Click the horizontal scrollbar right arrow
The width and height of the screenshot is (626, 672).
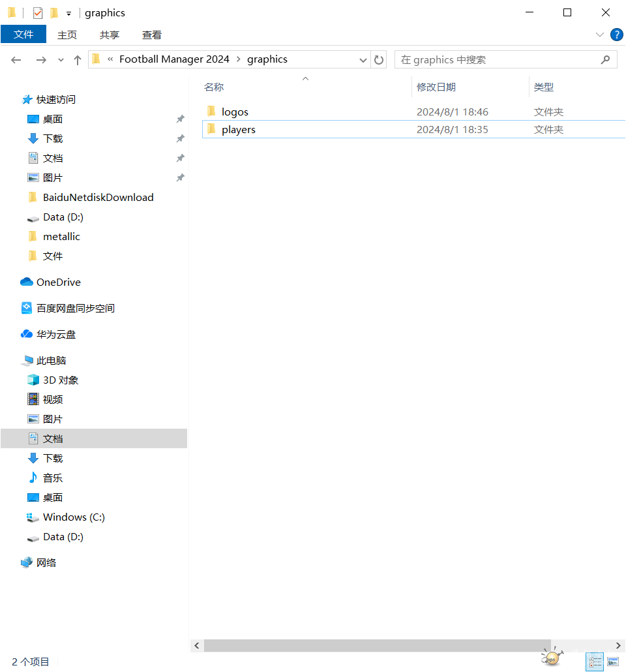(618, 646)
